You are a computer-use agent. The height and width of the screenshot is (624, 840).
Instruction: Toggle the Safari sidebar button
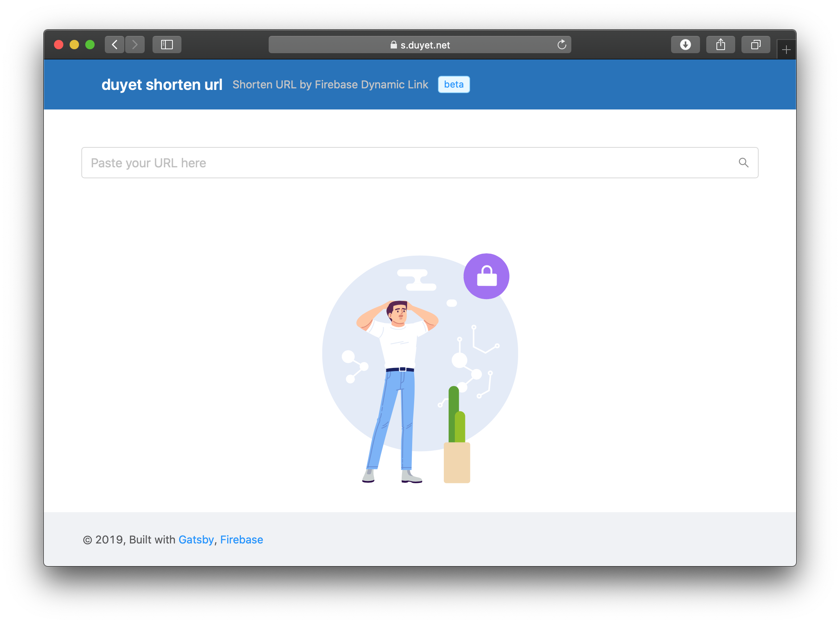click(167, 45)
